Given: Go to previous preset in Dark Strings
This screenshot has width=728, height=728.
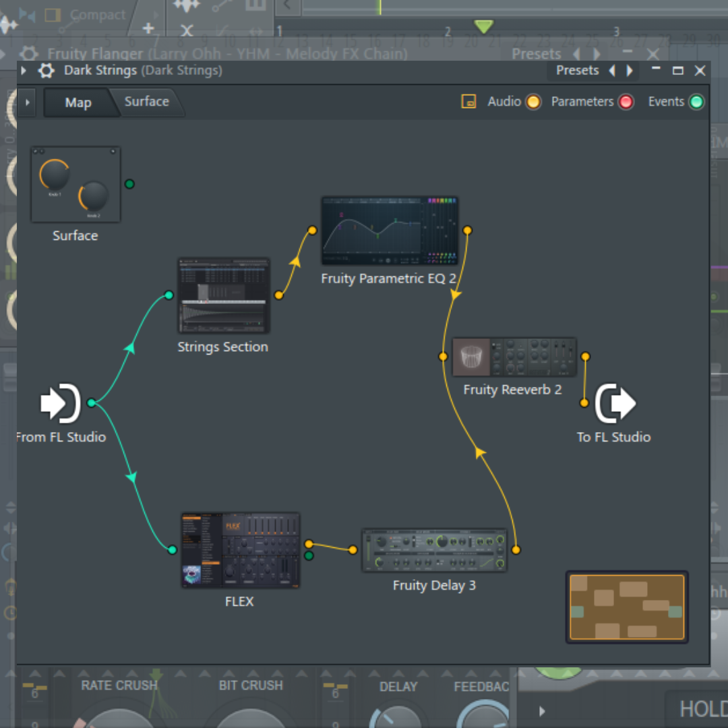Looking at the screenshot, I should click(612, 71).
